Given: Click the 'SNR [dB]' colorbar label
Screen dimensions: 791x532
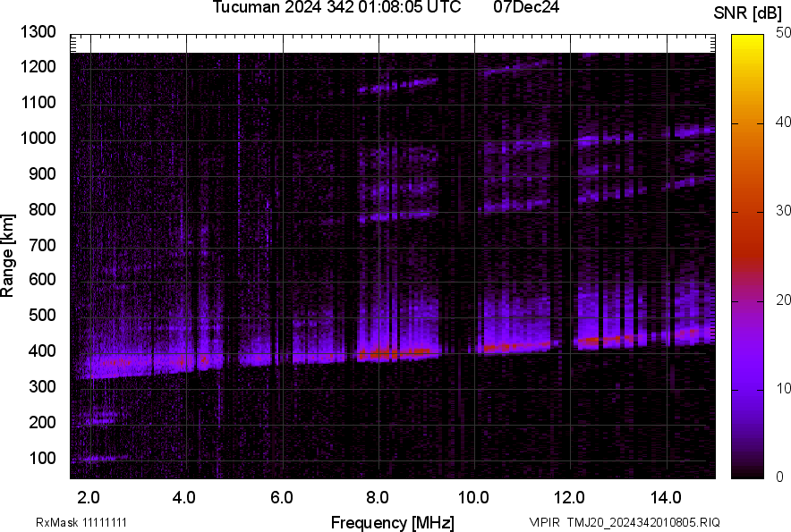Looking at the screenshot, I should tap(747, 13).
